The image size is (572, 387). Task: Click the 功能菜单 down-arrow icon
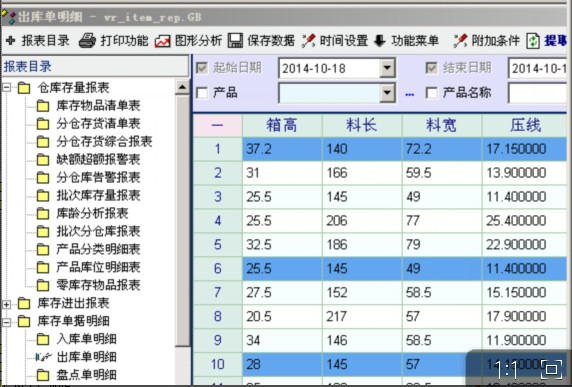point(380,41)
